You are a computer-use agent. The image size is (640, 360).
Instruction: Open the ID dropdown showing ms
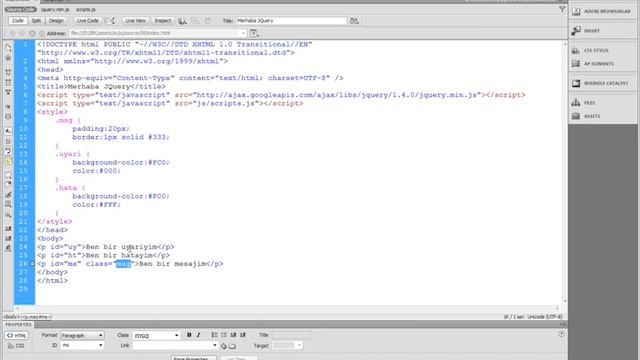tap(82, 345)
